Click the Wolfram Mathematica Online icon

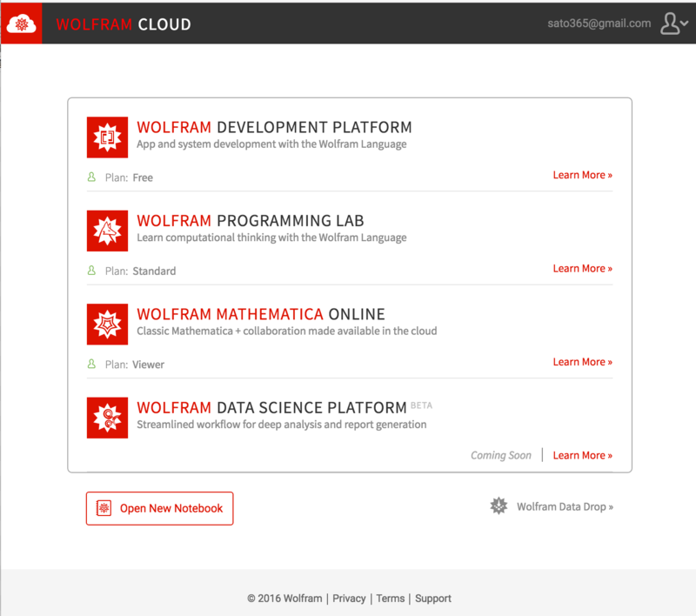tap(107, 324)
